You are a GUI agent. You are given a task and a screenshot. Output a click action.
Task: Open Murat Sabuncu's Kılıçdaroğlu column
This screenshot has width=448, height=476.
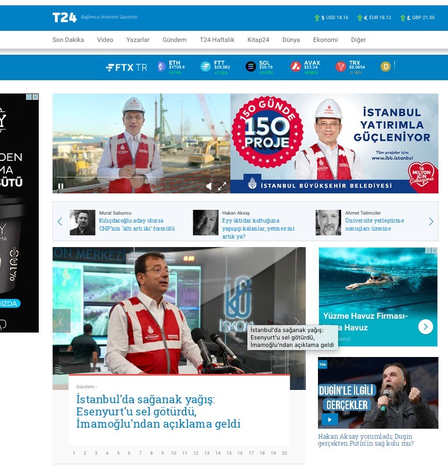point(136,225)
